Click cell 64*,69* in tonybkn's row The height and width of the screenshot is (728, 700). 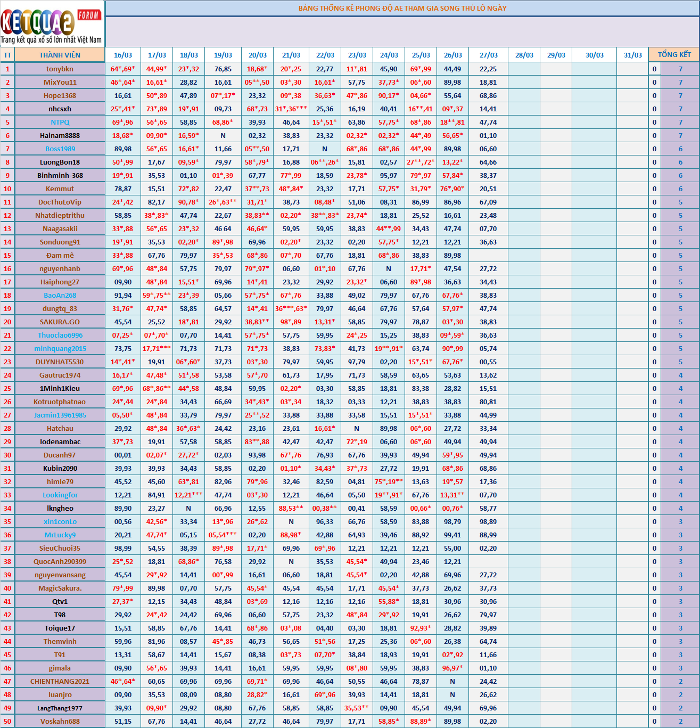click(x=123, y=69)
